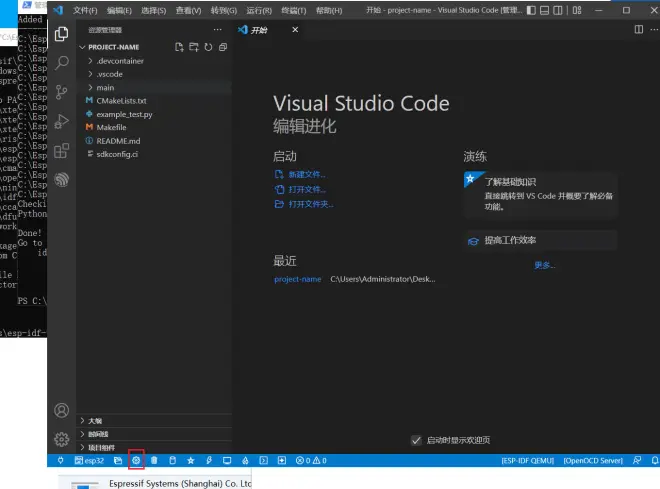Image resolution: width=660 pixels, height=489 pixels.
Task: Open the 提高工作效率 walkthrough card
Action: pyautogui.click(x=540, y=240)
